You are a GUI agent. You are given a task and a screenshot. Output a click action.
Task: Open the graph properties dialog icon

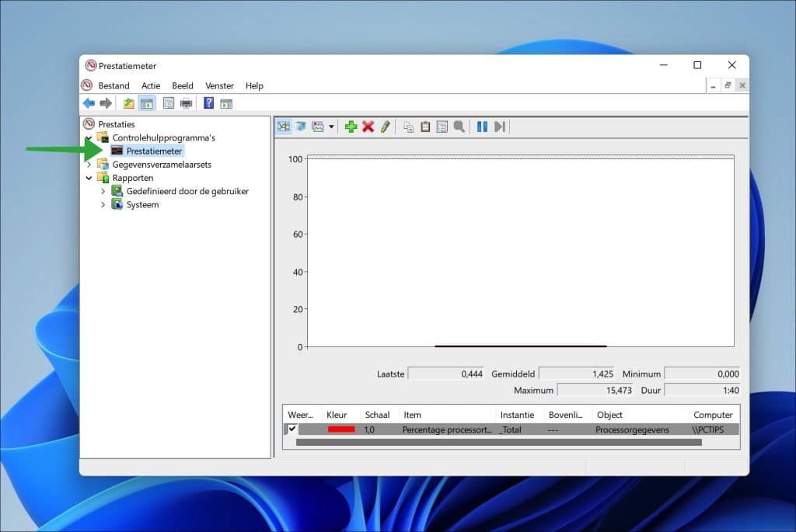(x=442, y=127)
